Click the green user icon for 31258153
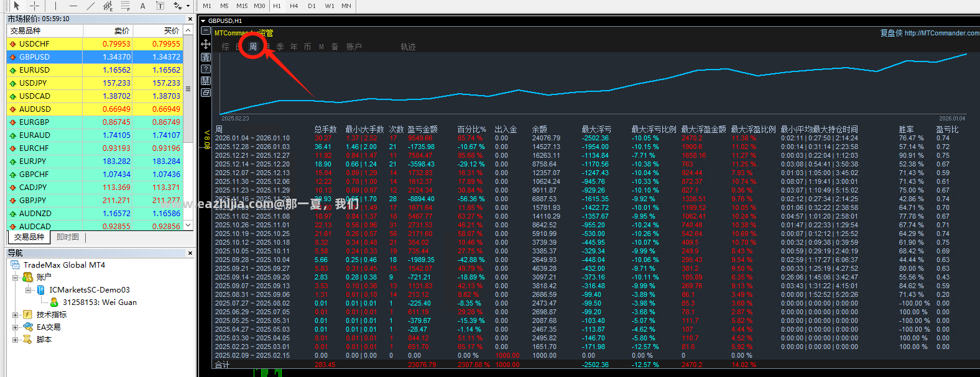The image size is (980, 377). 54,302
